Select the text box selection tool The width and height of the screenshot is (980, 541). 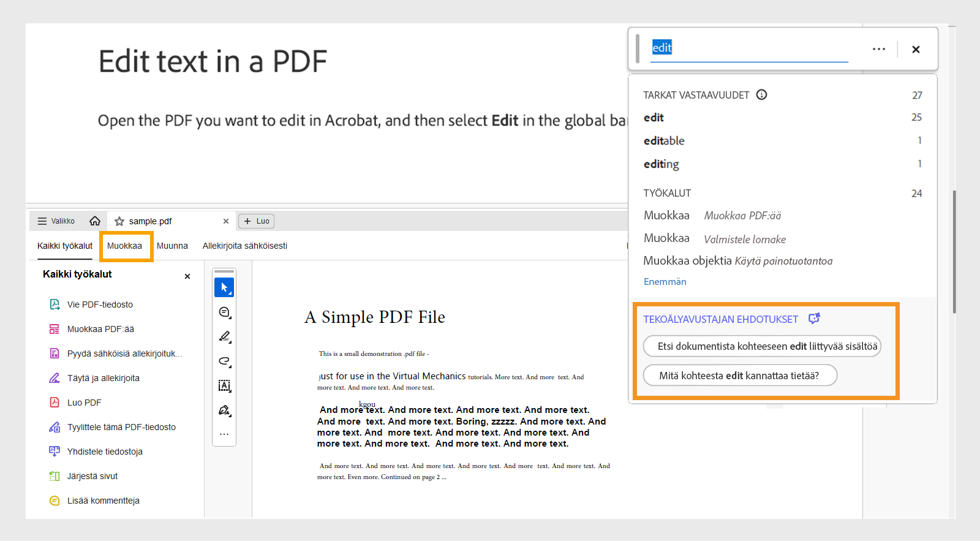(x=224, y=385)
